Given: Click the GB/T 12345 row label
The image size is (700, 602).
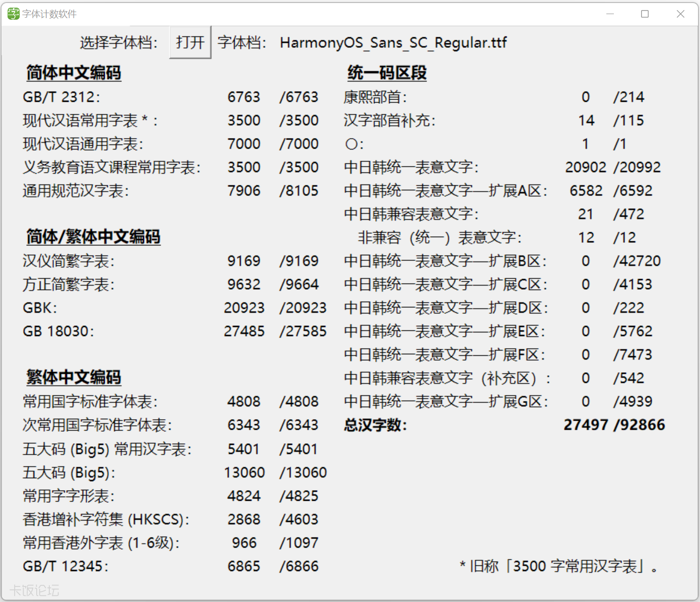Looking at the screenshot, I should [x=65, y=566].
